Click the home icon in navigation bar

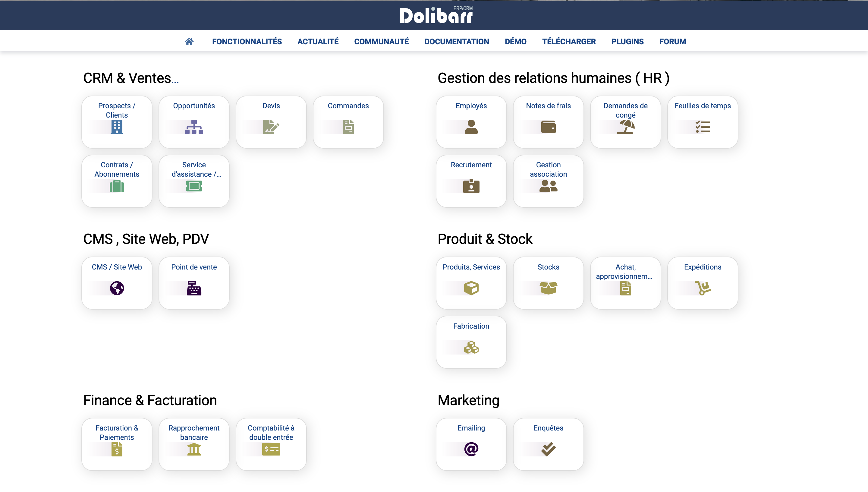[189, 42]
